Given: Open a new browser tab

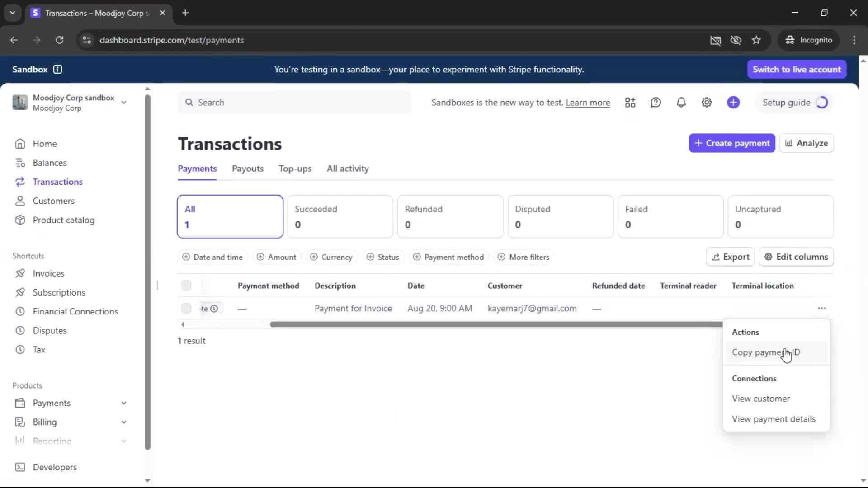Looking at the screenshot, I should (185, 13).
